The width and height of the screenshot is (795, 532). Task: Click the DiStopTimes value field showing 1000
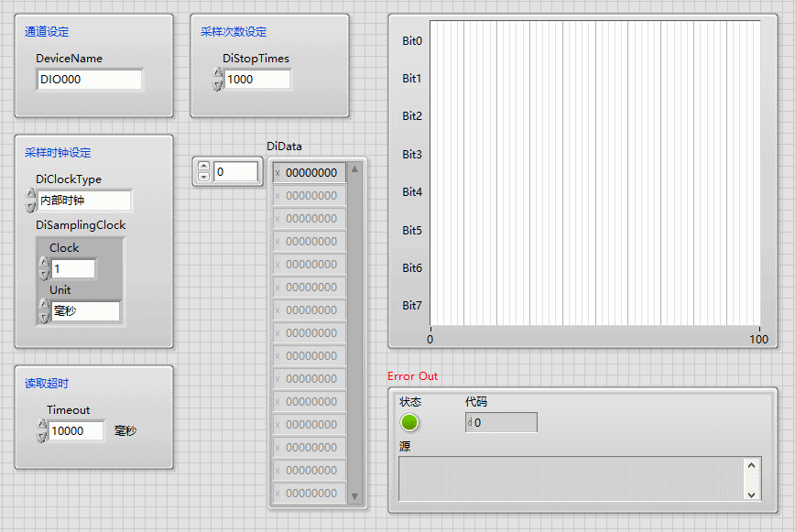pos(256,80)
